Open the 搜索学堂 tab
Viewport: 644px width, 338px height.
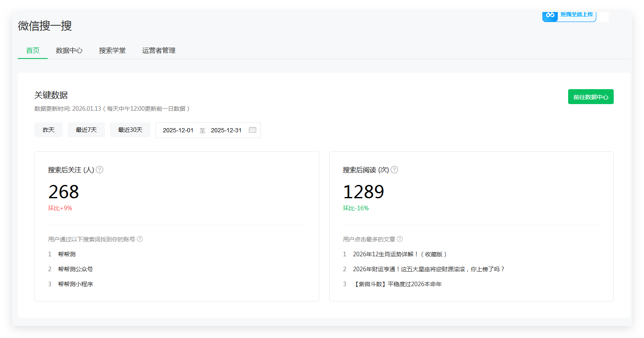click(112, 50)
